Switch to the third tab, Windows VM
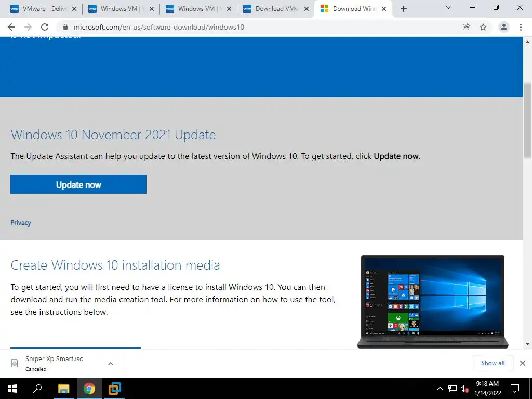The width and height of the screenshot is (532, 399). click(x=197, y=9)
